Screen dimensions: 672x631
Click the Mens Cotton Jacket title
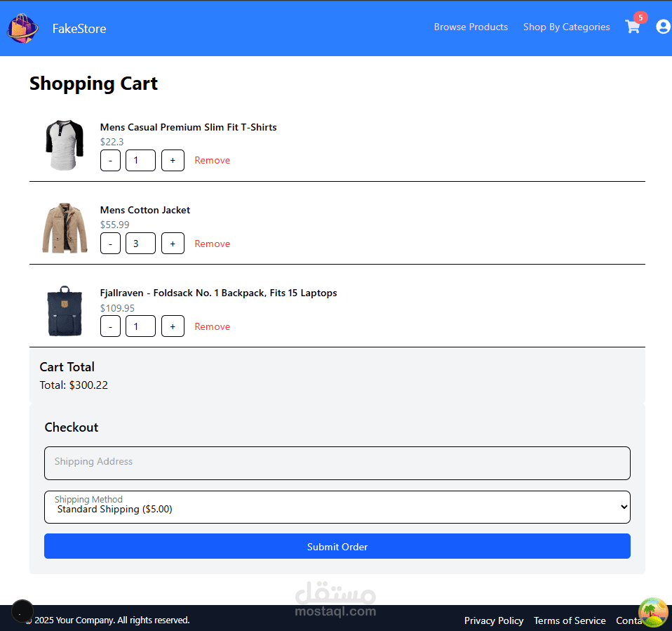(x=145, y=210)
